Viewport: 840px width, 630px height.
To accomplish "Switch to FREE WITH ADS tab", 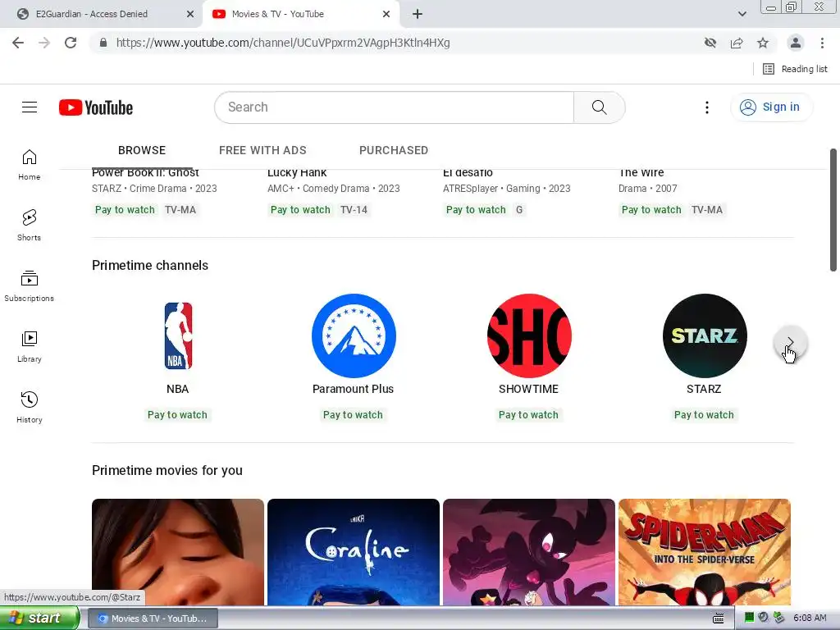I will coord(262,151).
